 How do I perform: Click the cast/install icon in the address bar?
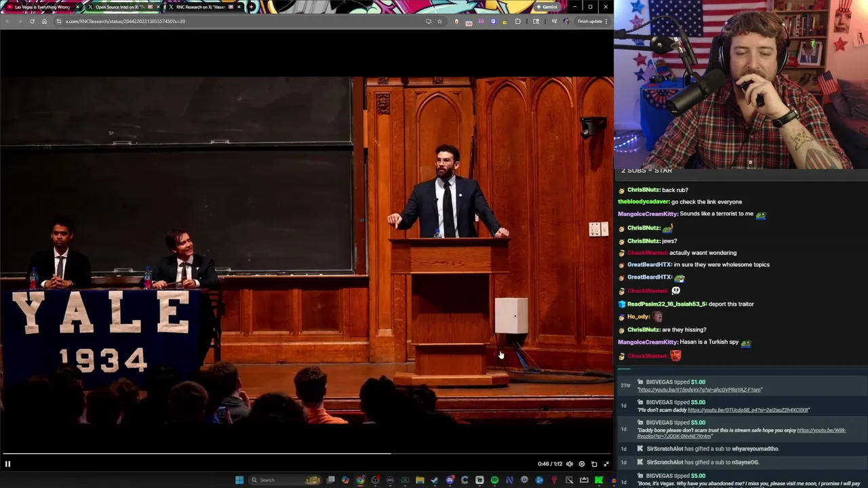coord(429,21)
